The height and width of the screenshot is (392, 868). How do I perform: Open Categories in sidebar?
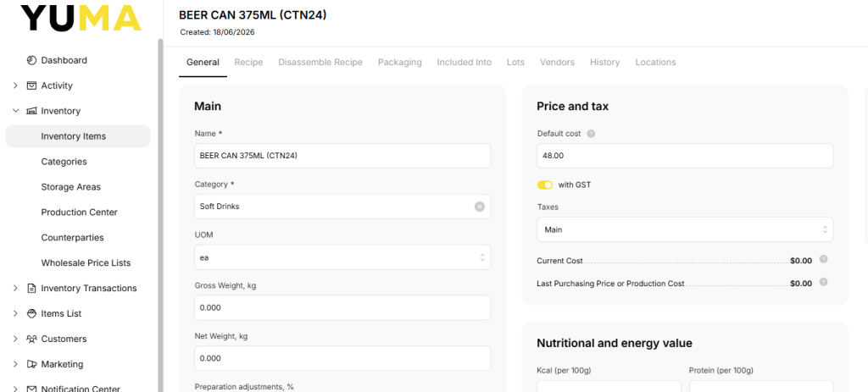click(x=64, y=162)
